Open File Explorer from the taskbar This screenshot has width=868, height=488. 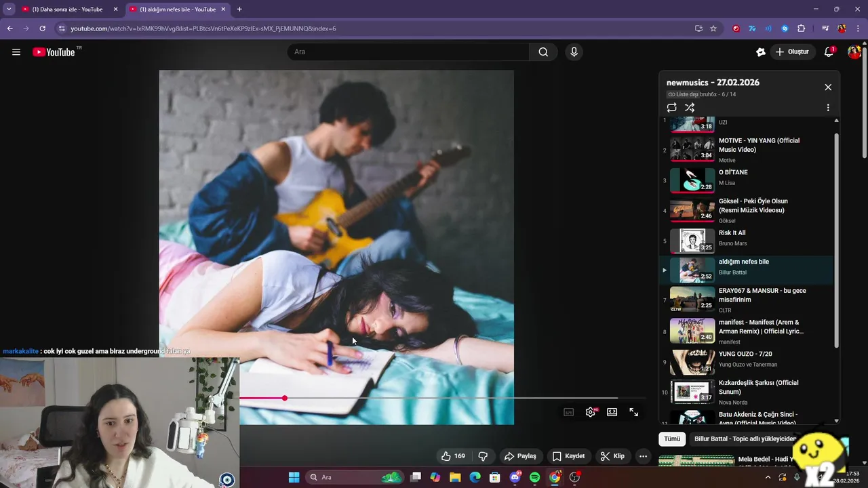tap(455, 477)
